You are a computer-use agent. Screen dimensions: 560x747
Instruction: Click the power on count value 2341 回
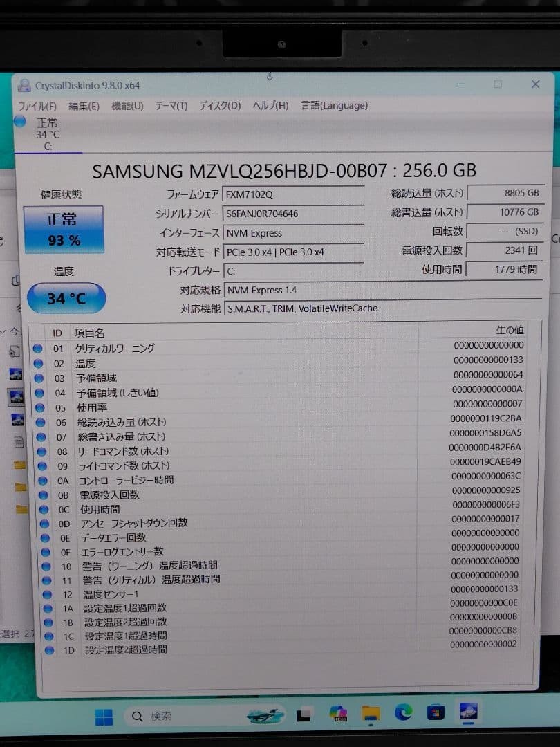[x=504, y=250]
